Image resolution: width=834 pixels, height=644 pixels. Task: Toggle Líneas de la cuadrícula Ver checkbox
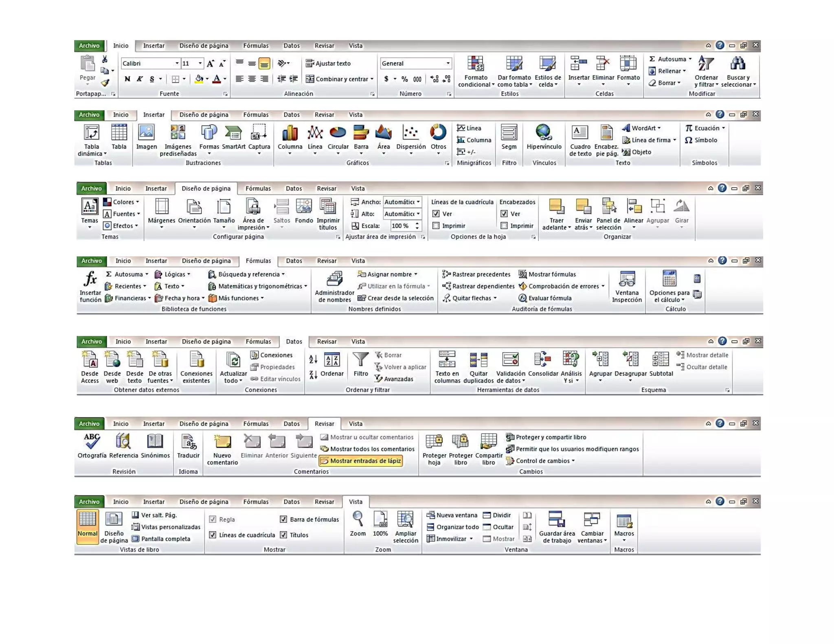point(436,214)
